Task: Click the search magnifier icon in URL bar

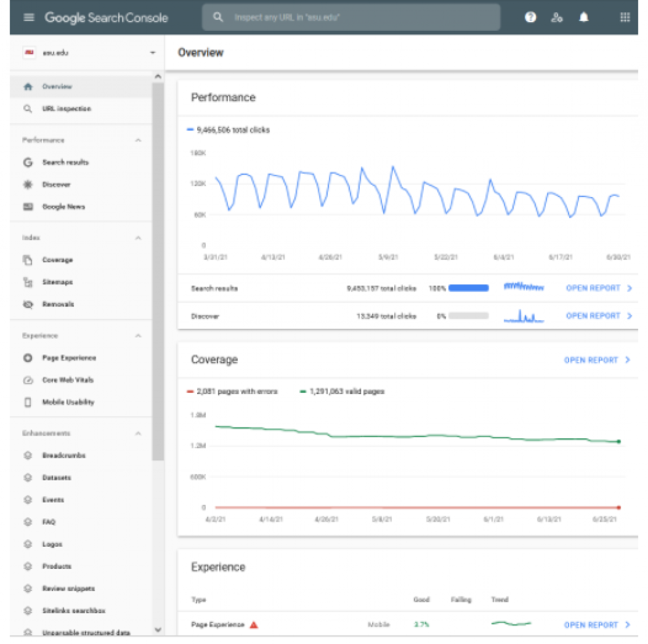Action: (218, 17)
